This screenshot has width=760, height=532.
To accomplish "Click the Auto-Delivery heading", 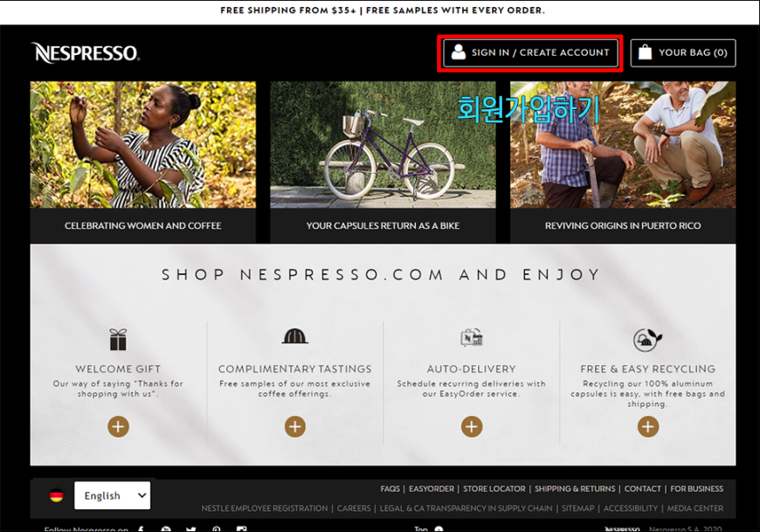I will [x=472, y=370].
